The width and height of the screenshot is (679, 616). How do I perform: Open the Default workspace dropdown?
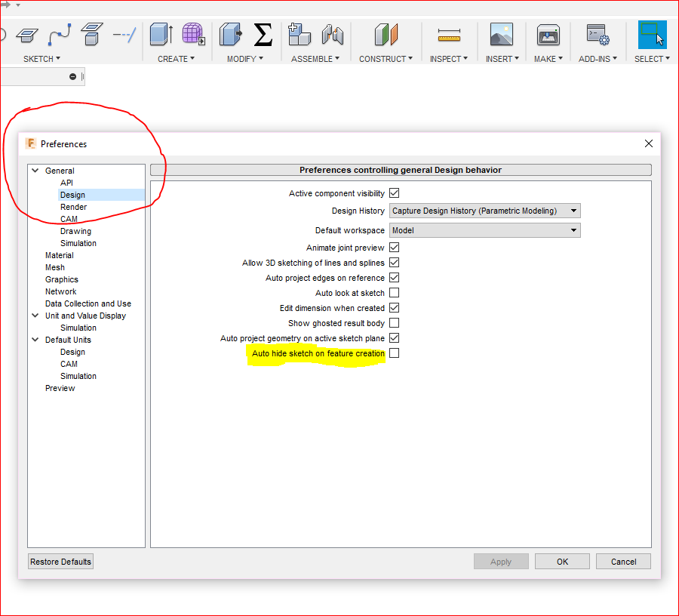tap(485, 230)
